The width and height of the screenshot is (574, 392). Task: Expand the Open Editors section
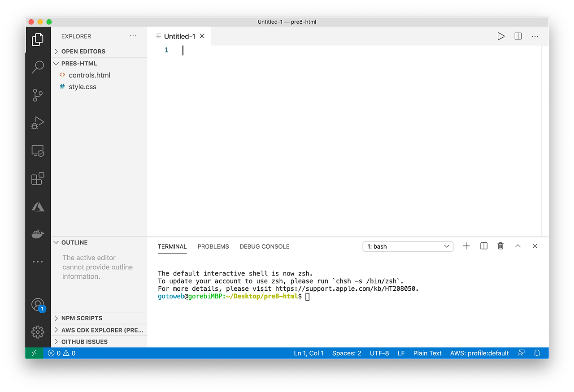(99, 51)
